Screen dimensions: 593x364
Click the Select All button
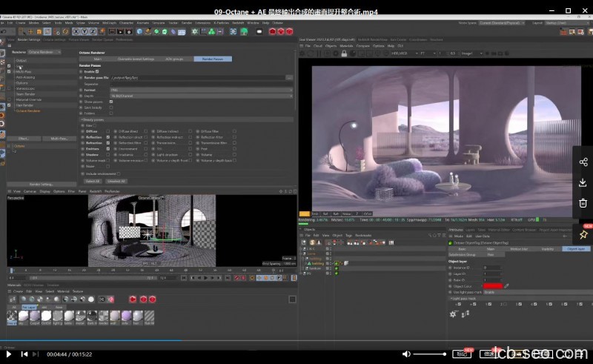click(92, 180)
